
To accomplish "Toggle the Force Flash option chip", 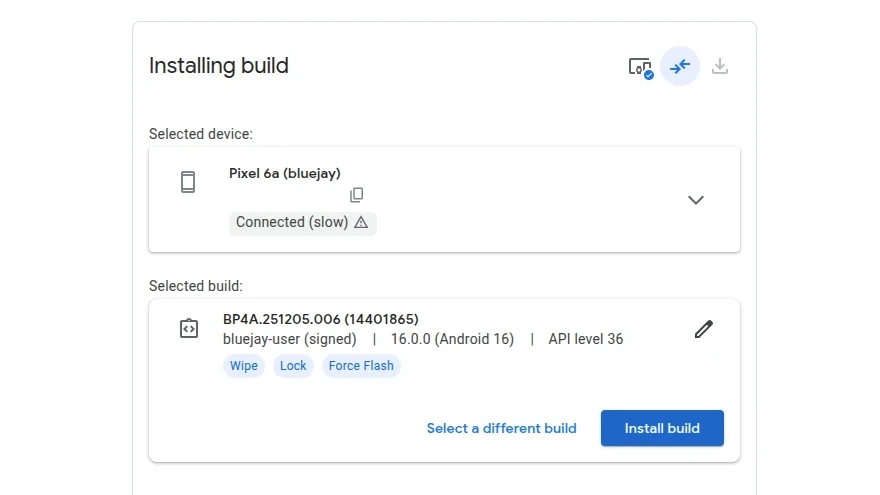I will 361,366.
